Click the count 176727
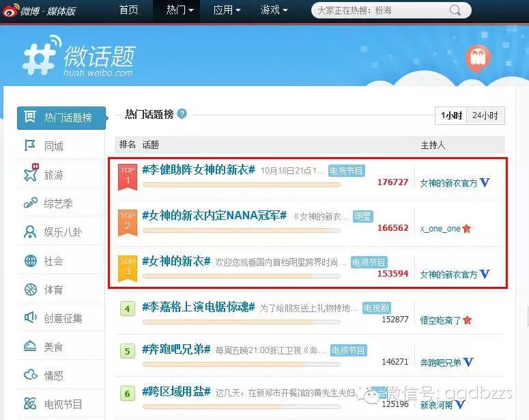Image resolution: width=529 pixels, height=420 pixels. click(392, 182)
